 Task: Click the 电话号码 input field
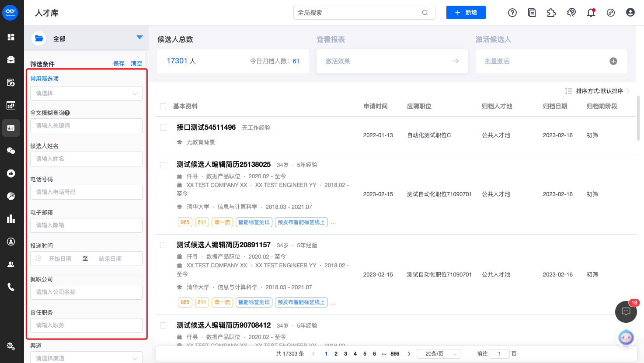point(86,192)
